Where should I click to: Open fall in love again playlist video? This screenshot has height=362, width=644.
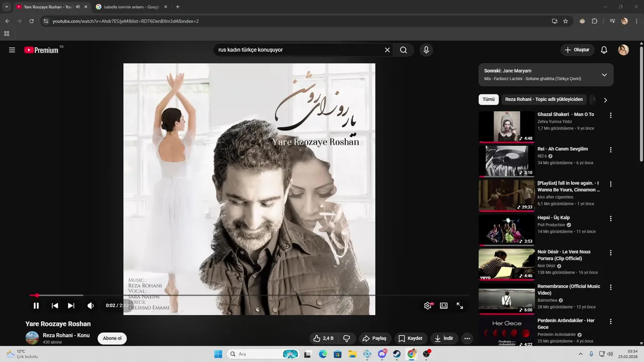coord(569,187)
